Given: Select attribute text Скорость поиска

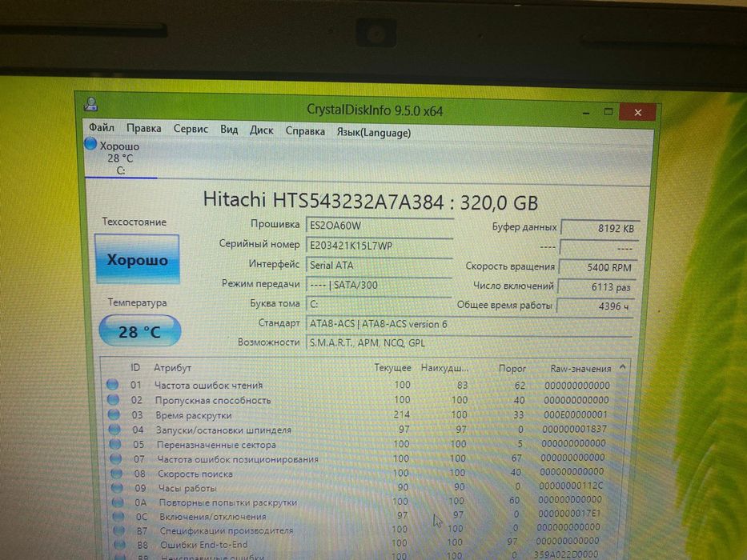Looking at the screenshot, I should [195, 474].
